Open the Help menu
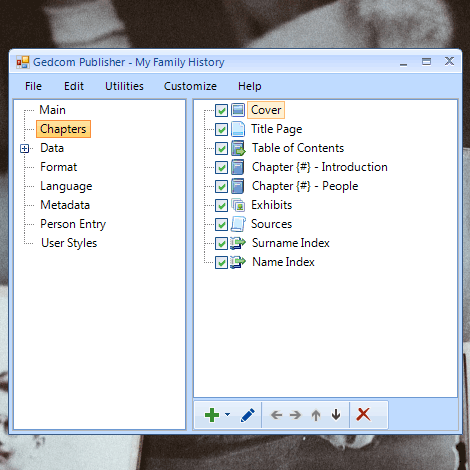Image resolution: width=470 pixels, height=470 pixels. [250, 86]
